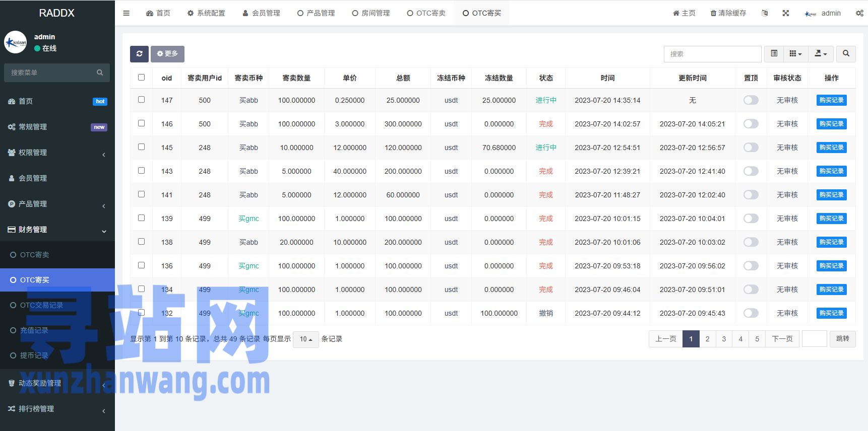Select OTC寄买 in the sidebar submenu

(x=57, y=280)
